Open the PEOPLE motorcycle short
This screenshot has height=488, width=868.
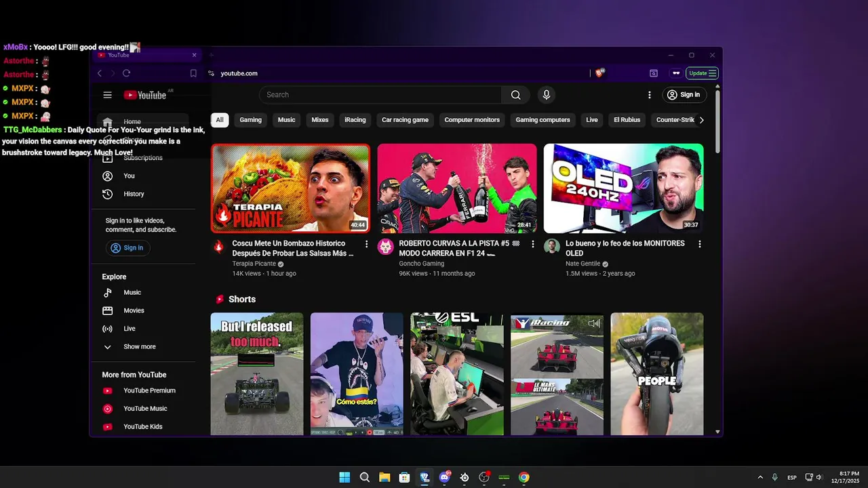[657, 373]
